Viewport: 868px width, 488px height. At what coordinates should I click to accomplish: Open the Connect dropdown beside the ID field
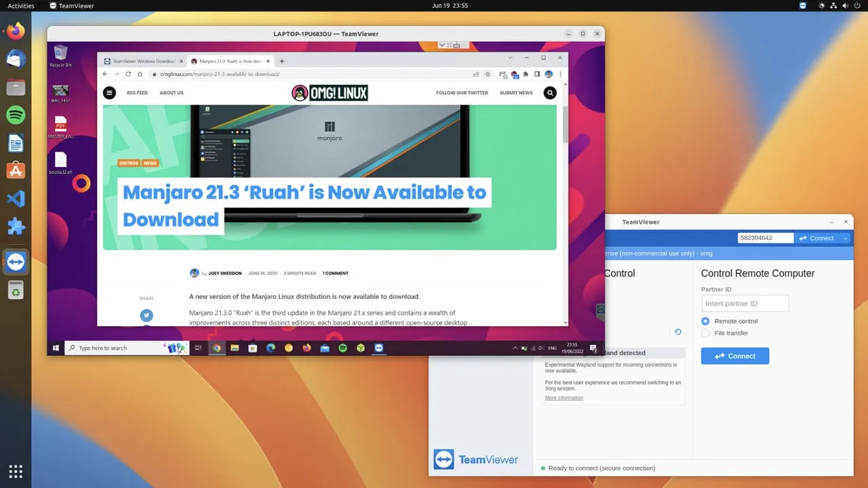pos(845,238)
